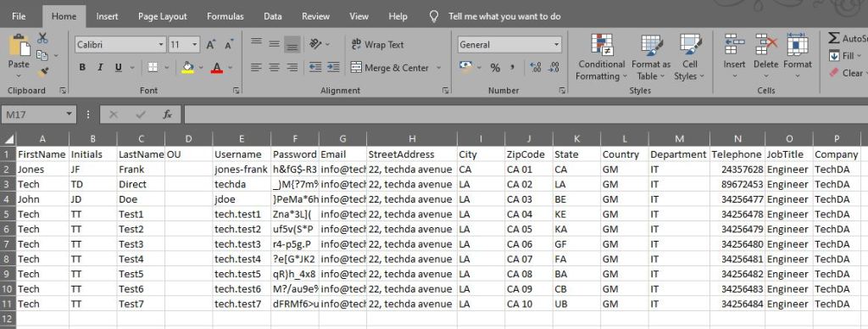Click the Insert Function fx button
The height and width of the screenshot is (329, 868).
click(168, 114)
